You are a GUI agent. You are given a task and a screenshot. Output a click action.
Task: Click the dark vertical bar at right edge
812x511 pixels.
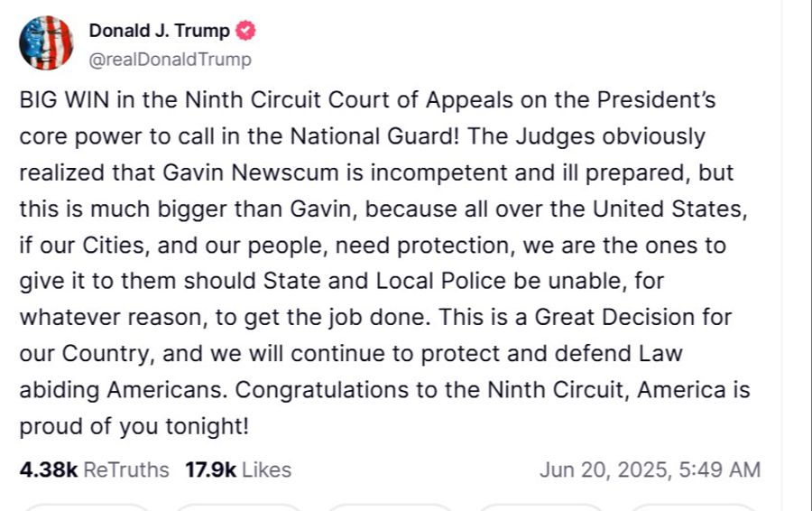point(809,255)
